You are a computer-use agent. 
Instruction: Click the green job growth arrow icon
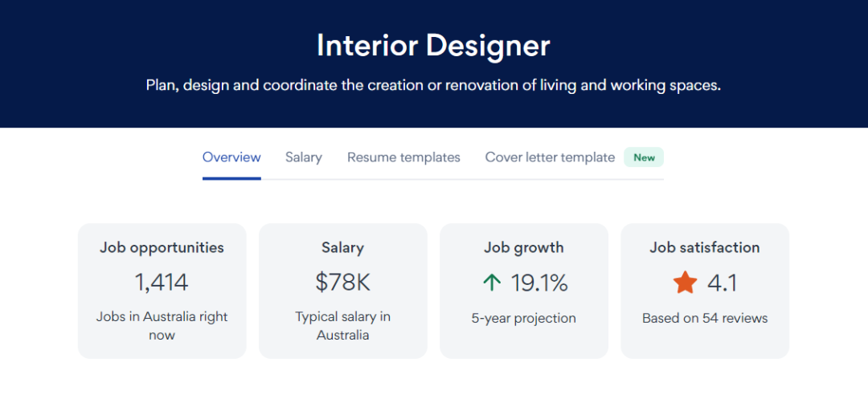pos(492,283)
